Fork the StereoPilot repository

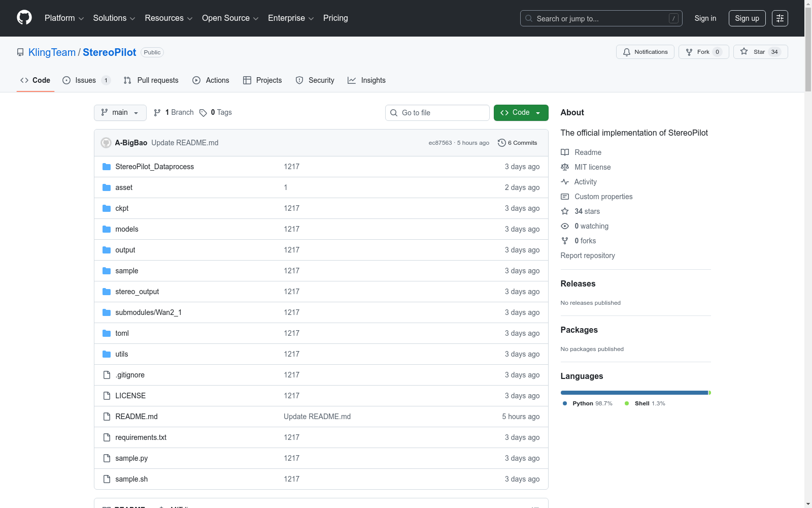click(x=703, y=52)
